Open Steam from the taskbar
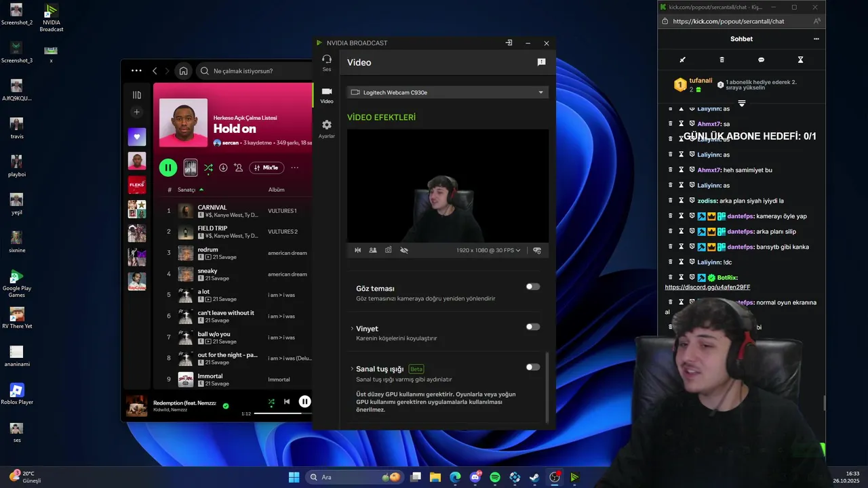The height and width of the screenshot is (488, 868). (x=534, y=477)
